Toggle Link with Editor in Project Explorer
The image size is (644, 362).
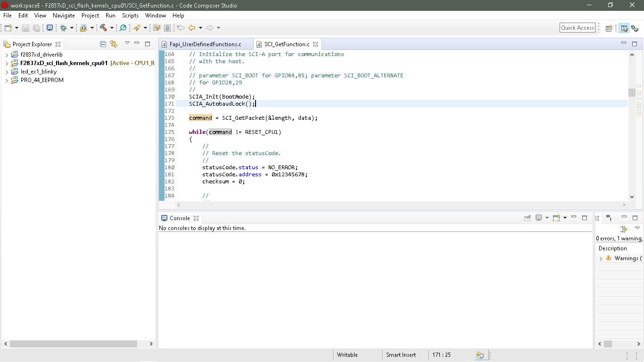point(114,44)
